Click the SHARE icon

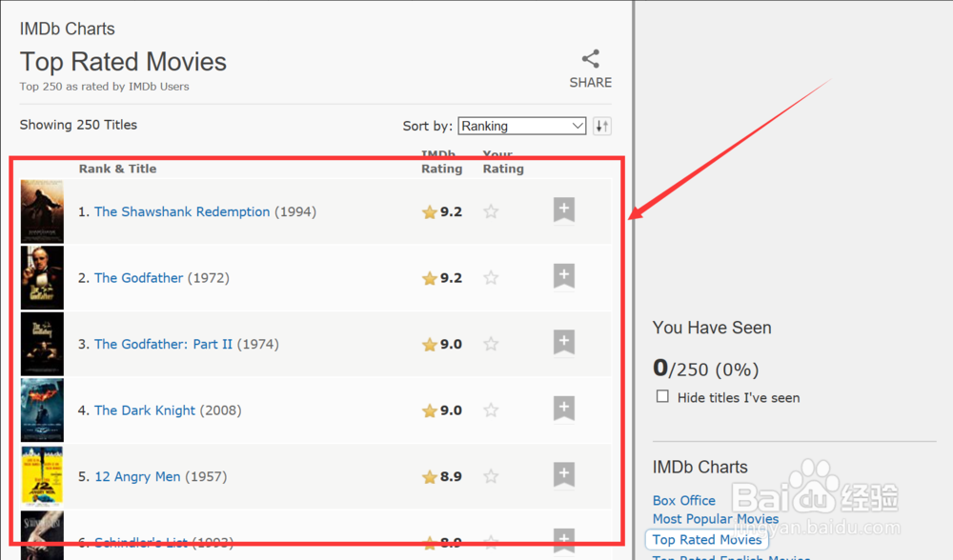click(x=590, y=59)
